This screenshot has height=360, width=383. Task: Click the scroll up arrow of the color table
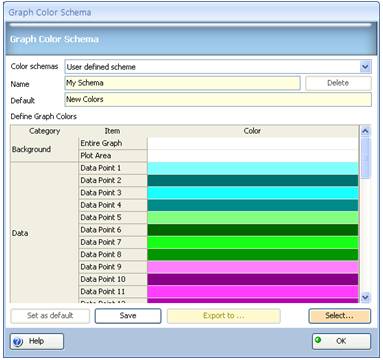365,131
